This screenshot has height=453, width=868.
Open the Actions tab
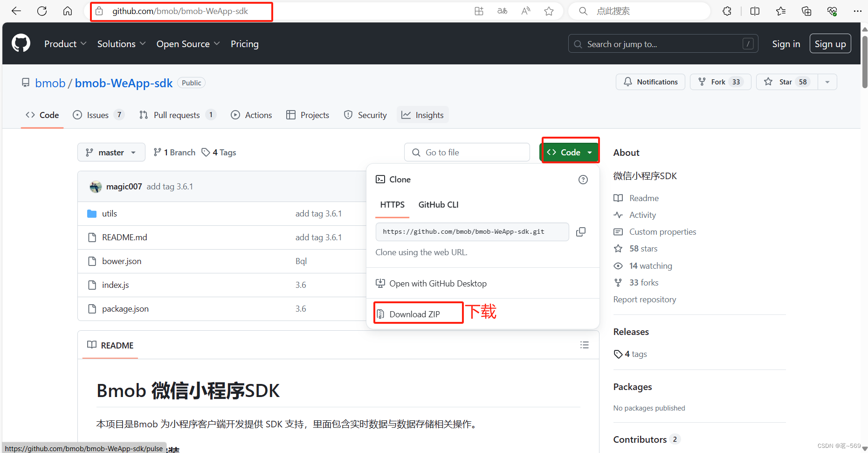coord(251,115)
